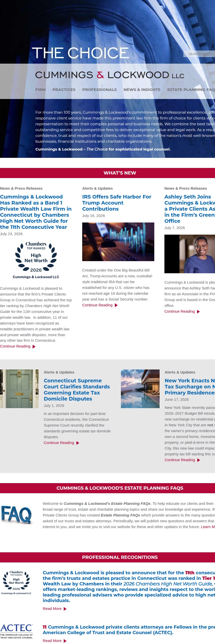
Task: Click News & Press Releases label above Ashley Seth
Action: tap(186, 188)
